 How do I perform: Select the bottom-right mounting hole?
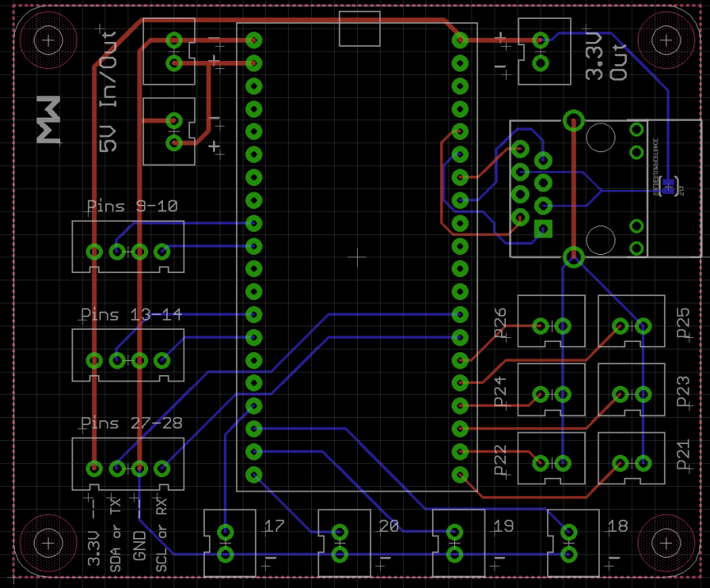664,544
